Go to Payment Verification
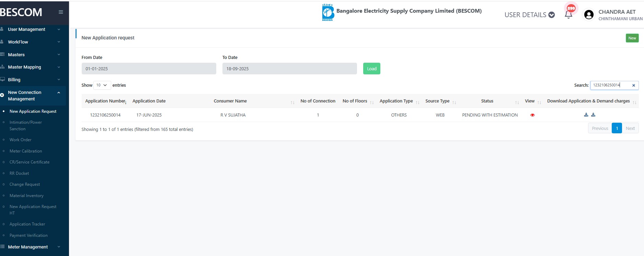Image resolution: width=644 pixels, height=256 pixels. [28, 235]
